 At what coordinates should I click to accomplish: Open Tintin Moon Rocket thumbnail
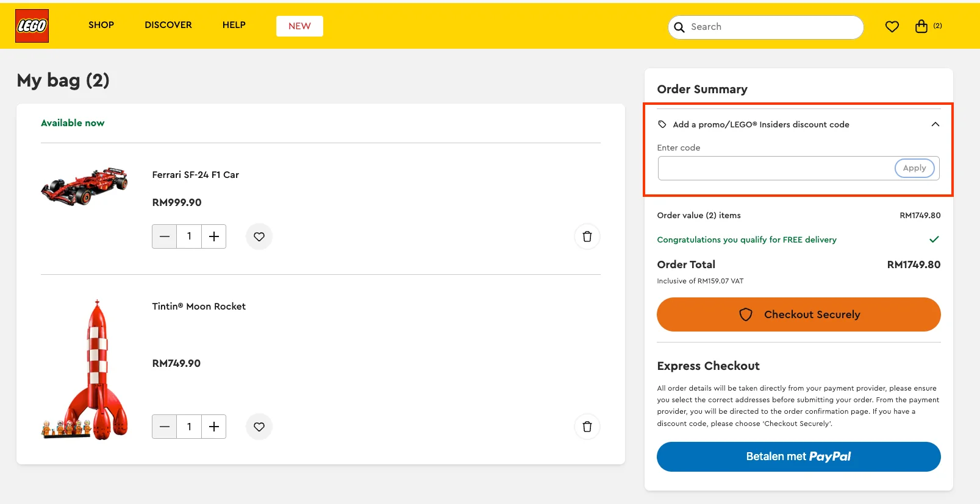pos(84,369)
